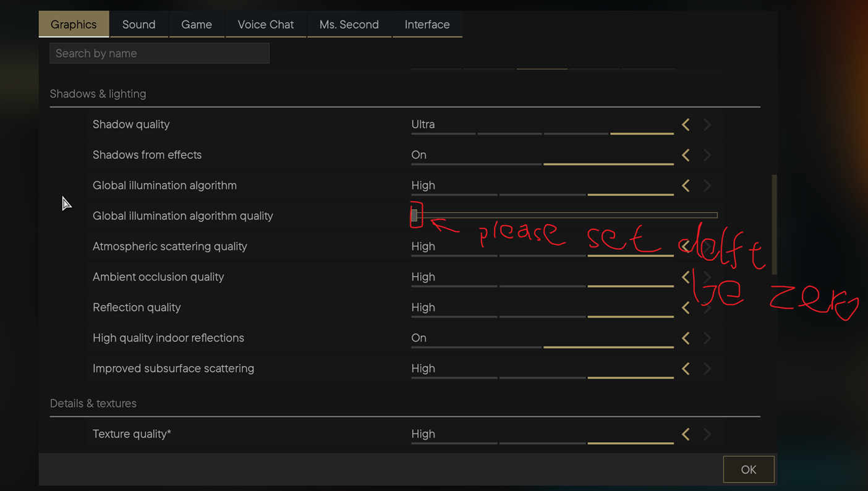868x491 pixels.
Task: Decrease Texture quality using its left arrow
Action: pyautogui.click(x=685, y=433)
